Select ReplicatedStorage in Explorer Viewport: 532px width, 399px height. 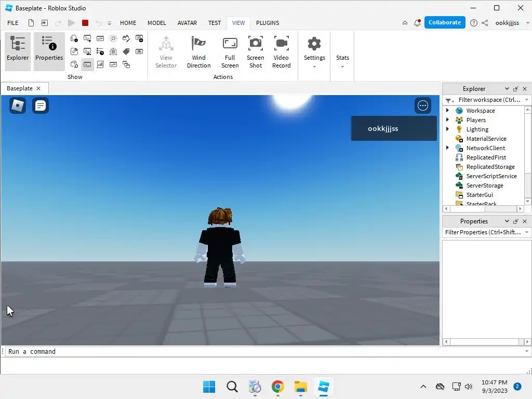pos(490,167)
